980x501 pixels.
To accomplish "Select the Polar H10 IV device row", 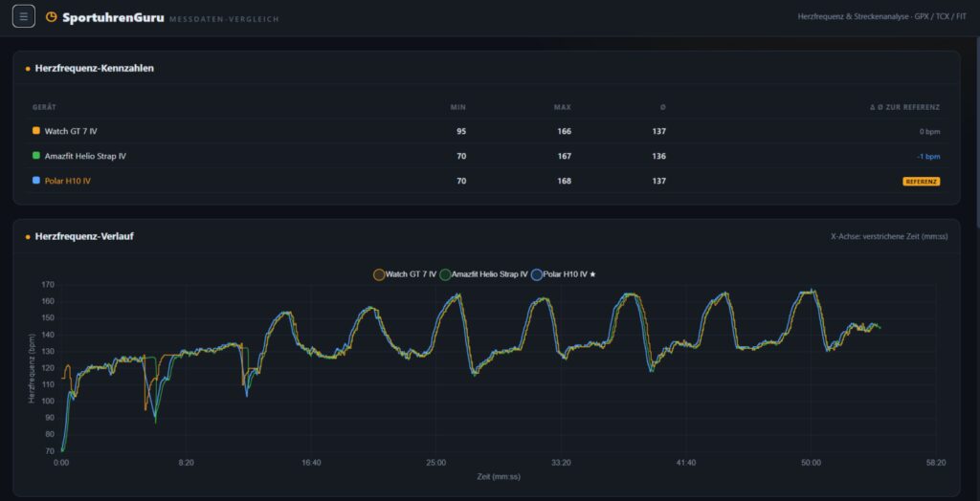I will click(486, 181).
